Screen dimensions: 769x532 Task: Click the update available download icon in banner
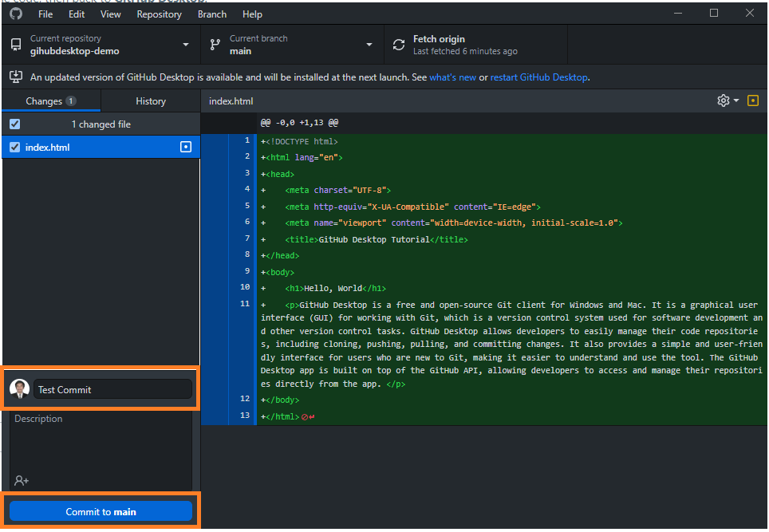(x=16, y=77)
